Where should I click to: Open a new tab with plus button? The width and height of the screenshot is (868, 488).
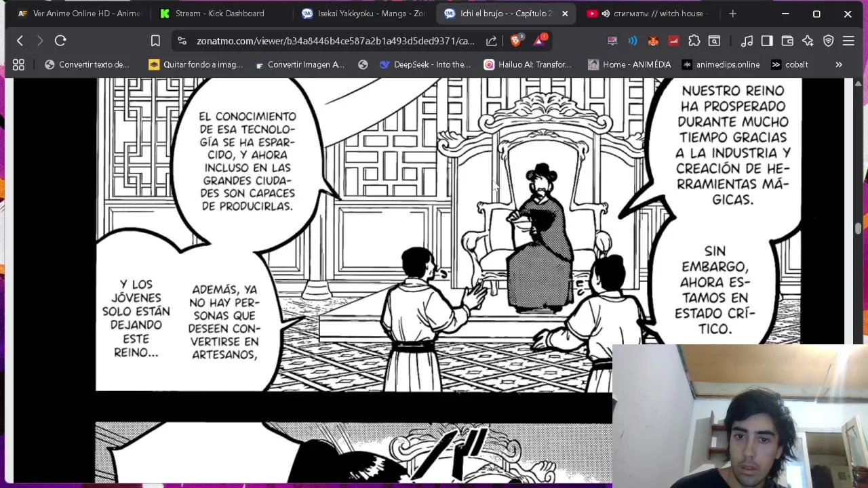point(732,14)
